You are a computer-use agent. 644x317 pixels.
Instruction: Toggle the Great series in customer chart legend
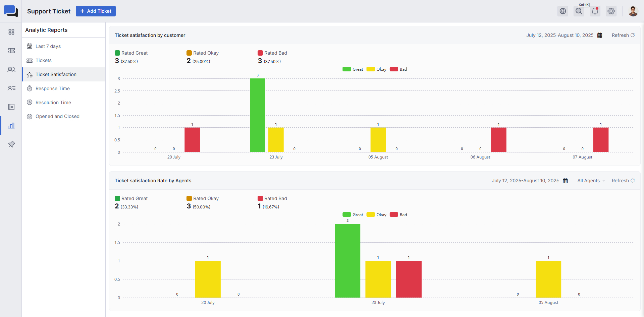[x=353, y=69]
